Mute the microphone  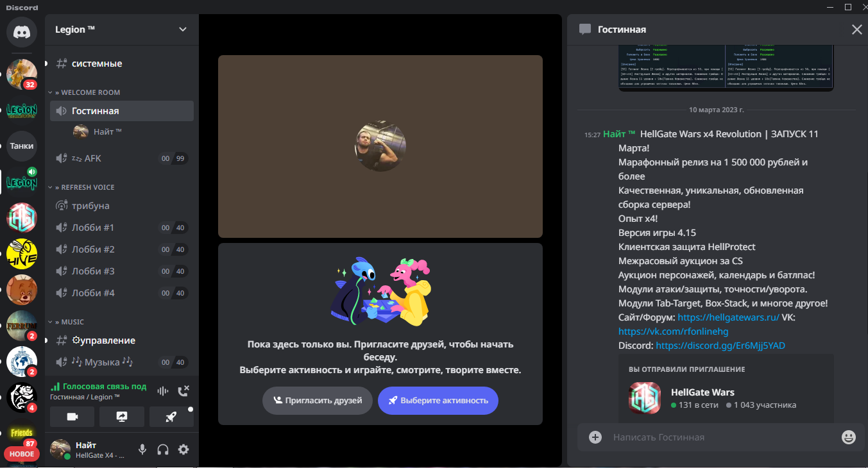[142, 449]
